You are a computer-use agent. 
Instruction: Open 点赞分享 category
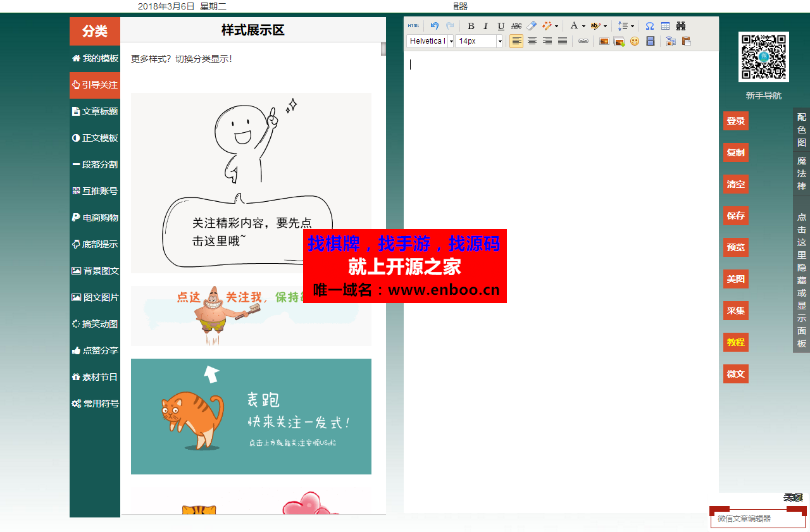tap(95, 350)
